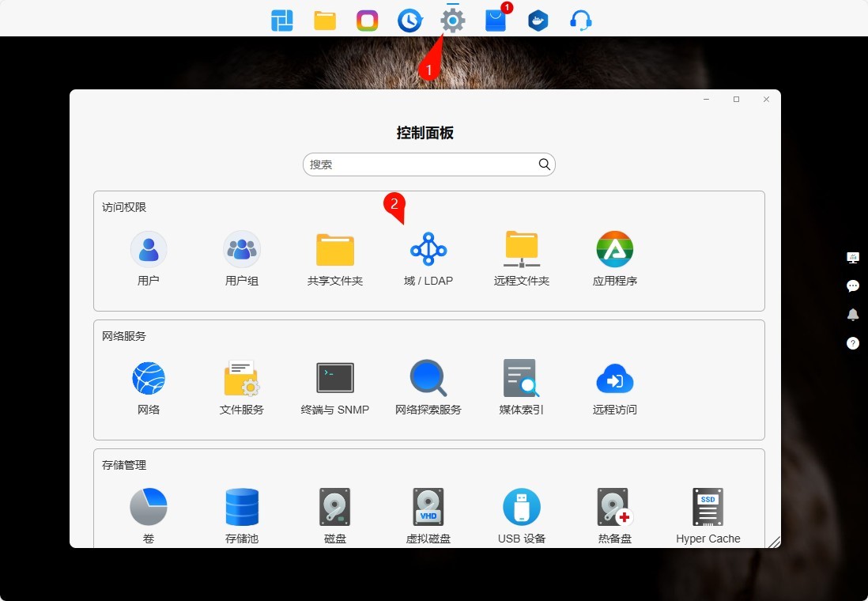Open Hyper Cache SSD icon
The height and width of the screenshot is (601, 868).
(x=708, y=507)
